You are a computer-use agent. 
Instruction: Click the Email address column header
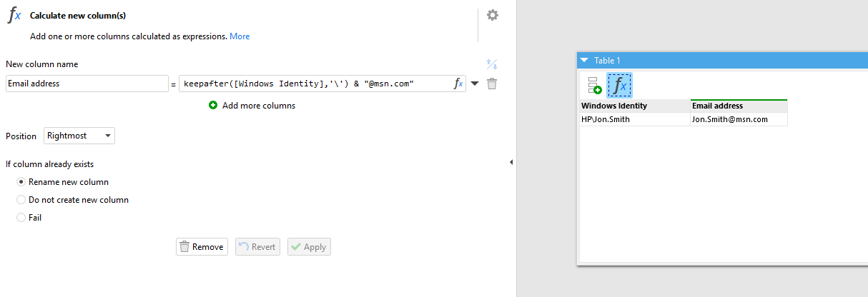(739, 106)
